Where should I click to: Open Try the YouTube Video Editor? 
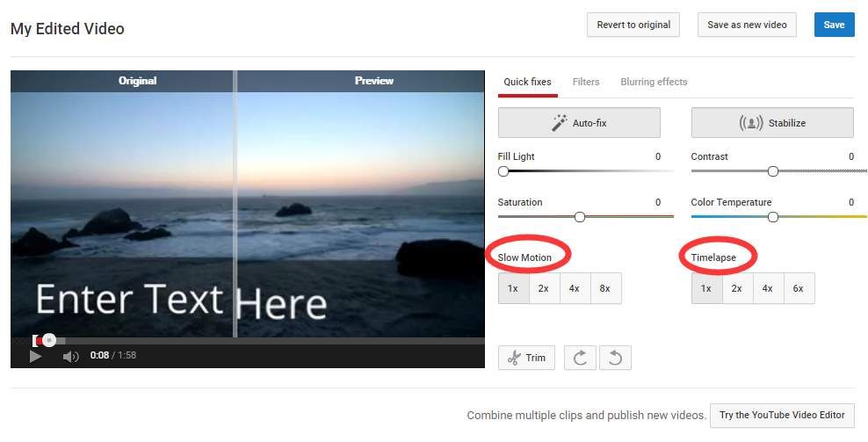pyautogui.click(x=781, y=415)
